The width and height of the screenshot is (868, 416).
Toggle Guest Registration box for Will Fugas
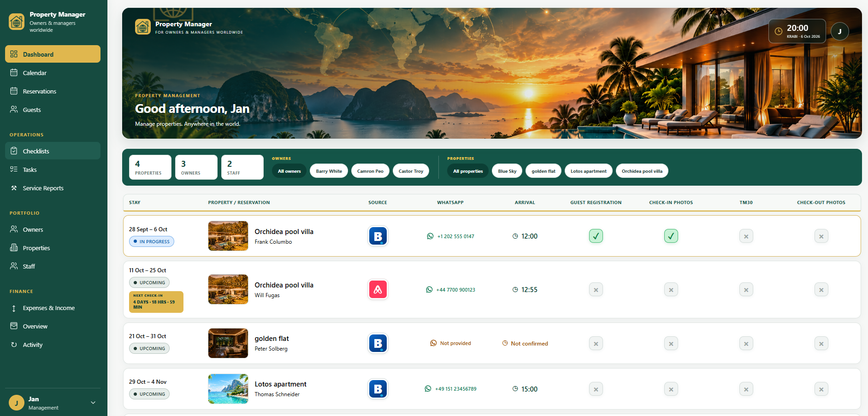tap(596, 290)
